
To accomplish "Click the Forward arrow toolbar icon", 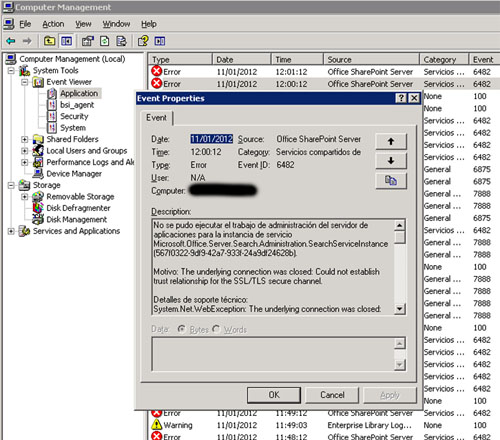I will point(27,41).
